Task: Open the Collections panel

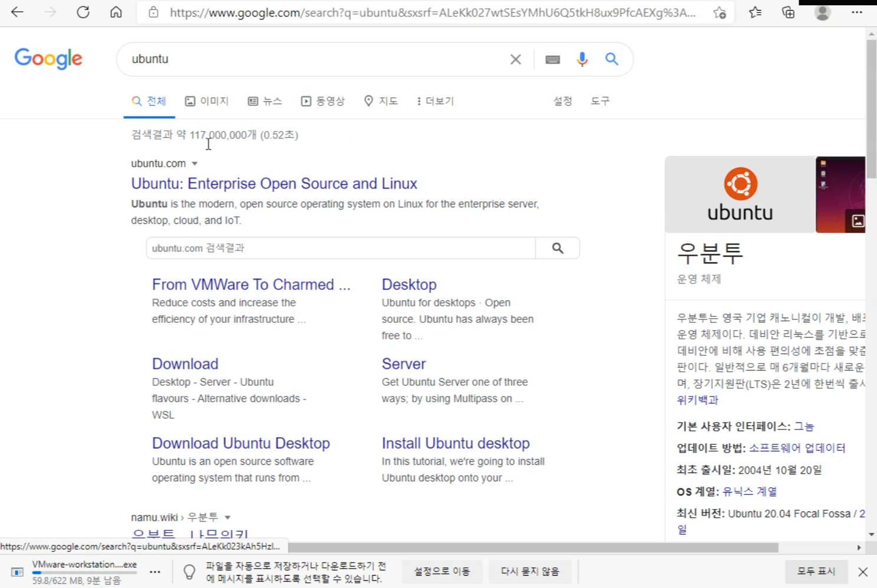Action: coord(788,12)
